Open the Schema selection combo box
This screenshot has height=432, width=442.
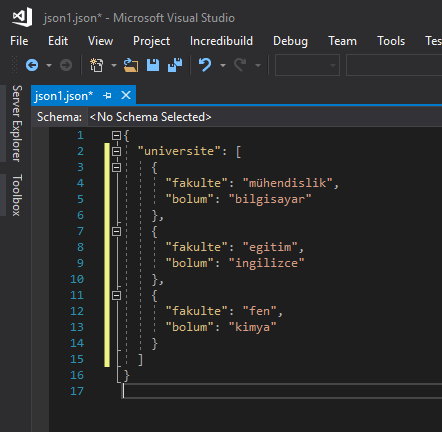point(265,117)
